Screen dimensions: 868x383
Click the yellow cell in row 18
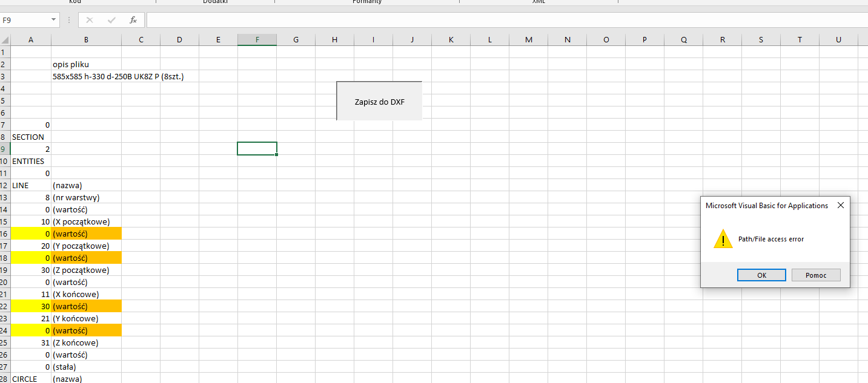coord(31,258)
